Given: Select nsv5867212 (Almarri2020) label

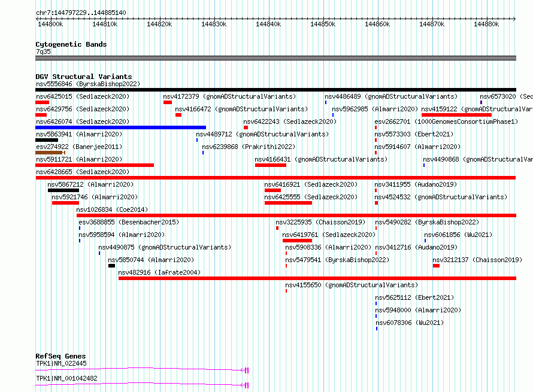Looking at the screenshot, I should pyautogui.click(x=90, y=184).
